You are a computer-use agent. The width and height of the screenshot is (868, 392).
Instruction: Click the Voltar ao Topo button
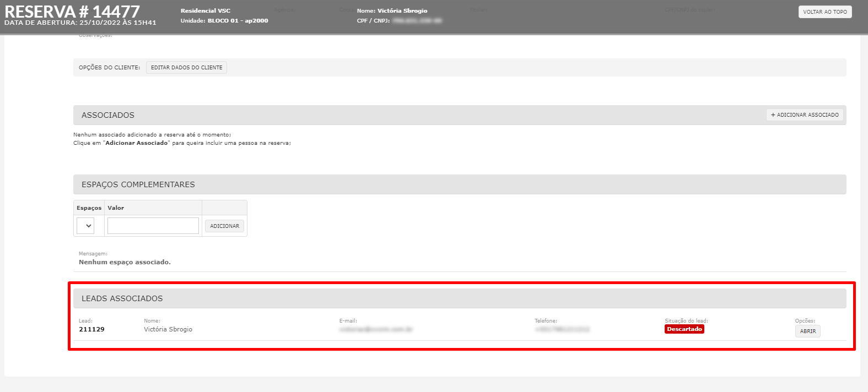(x=825, y=12)
